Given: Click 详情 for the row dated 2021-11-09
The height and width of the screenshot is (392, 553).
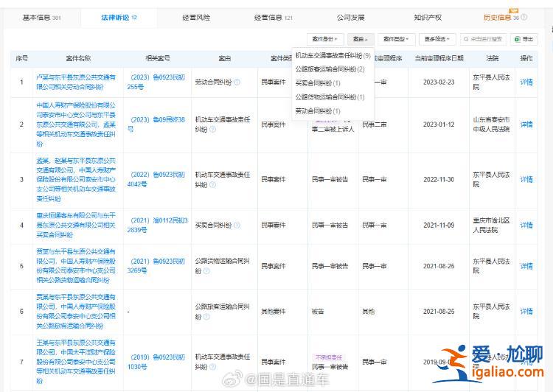Looking at the screenshot, I should click(x=526, y=225).
